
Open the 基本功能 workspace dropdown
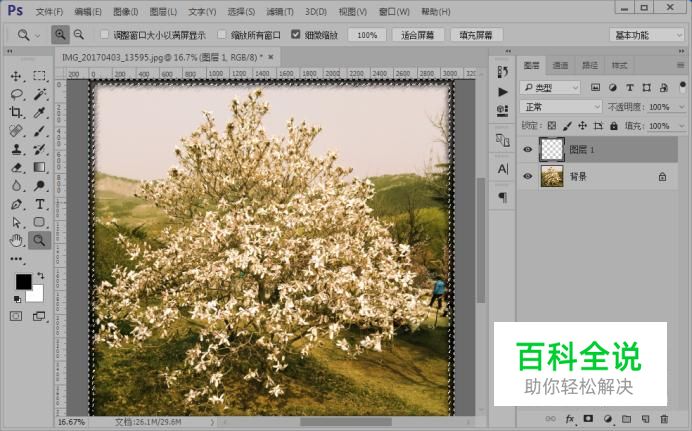pyautogui.click(x=647, y=35)
